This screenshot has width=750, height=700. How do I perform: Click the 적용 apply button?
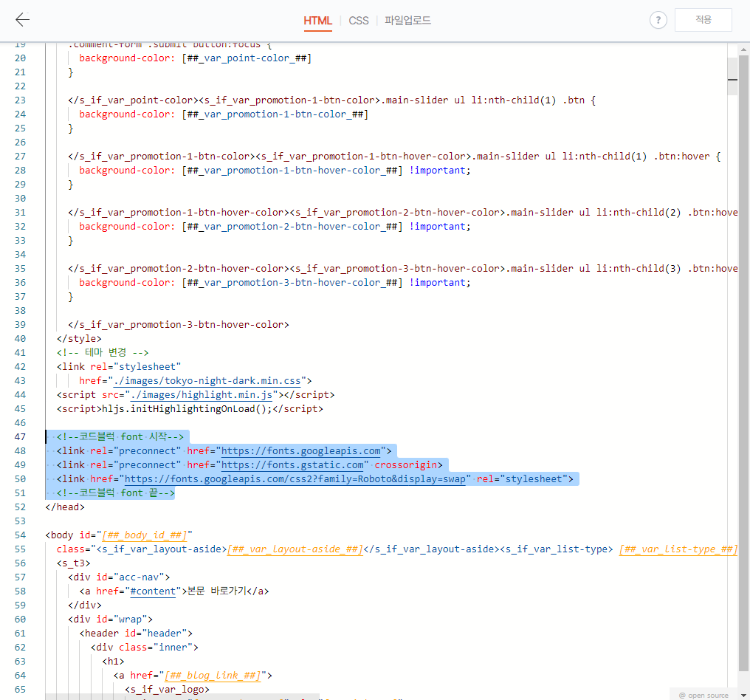tap(703, 20)
